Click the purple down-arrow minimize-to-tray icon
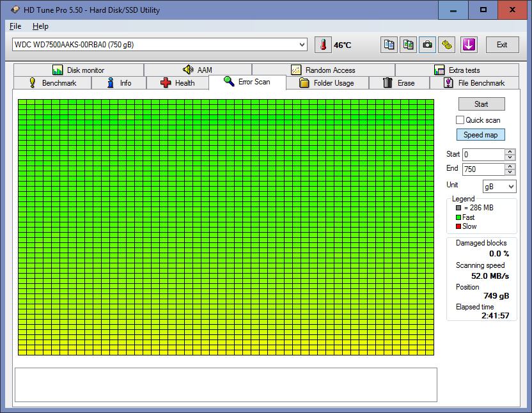Screen dimensions: 532x413 click(469, 45)
